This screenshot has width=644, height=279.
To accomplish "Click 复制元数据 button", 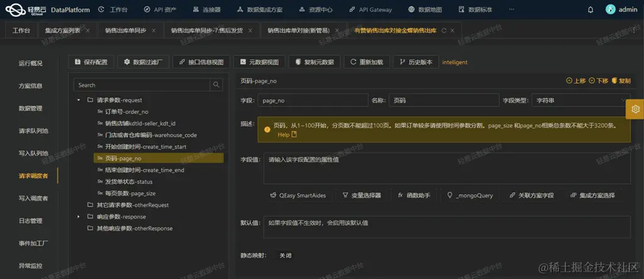I will (314, 62).
